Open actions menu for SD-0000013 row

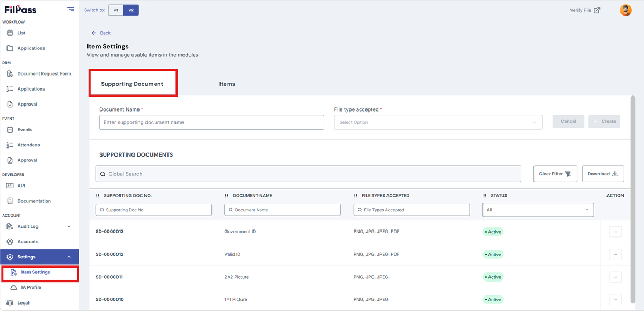click(615, 232)
